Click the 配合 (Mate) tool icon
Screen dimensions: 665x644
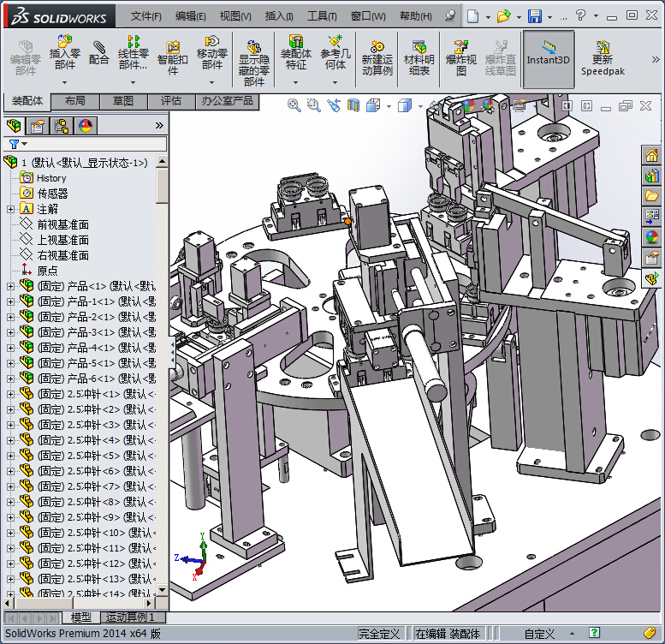(x=99, y=51)
